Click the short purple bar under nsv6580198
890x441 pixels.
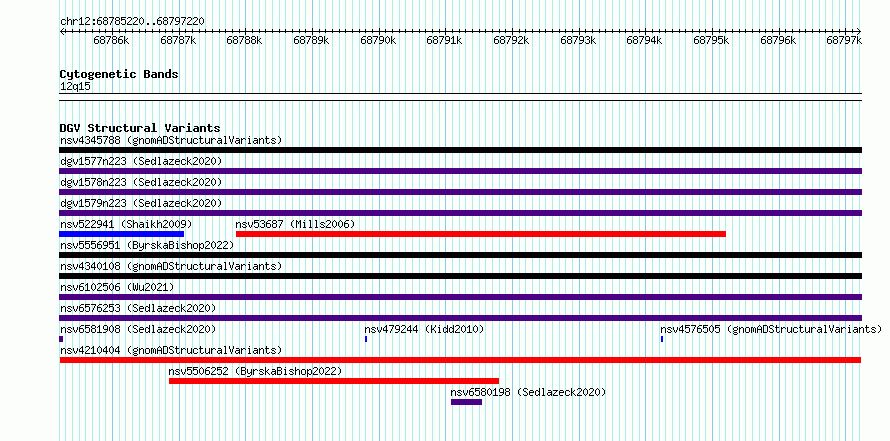(x=467, y=402)
